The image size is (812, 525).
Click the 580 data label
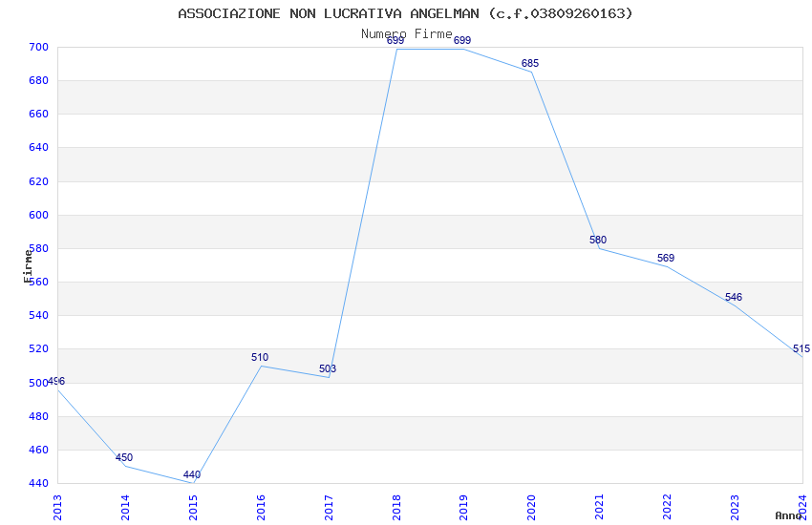[598, 240]
